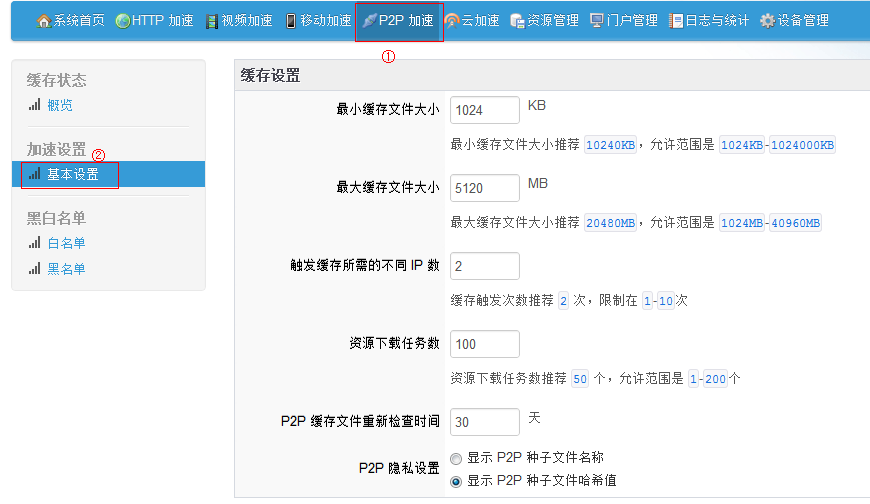Click the folder icon for 资源管理

click(517, 21)
